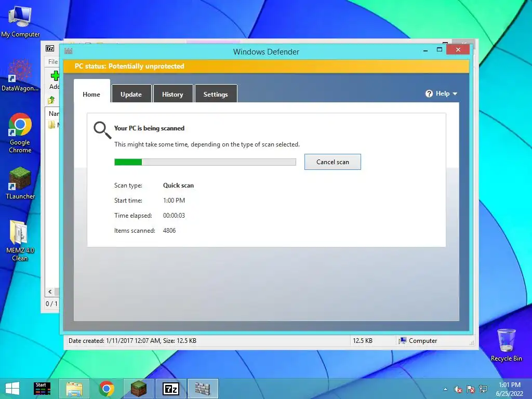Click the time elapsed 00:00:03 value
This screenshot has width=532, height=399.
click(x=174, y=216)
